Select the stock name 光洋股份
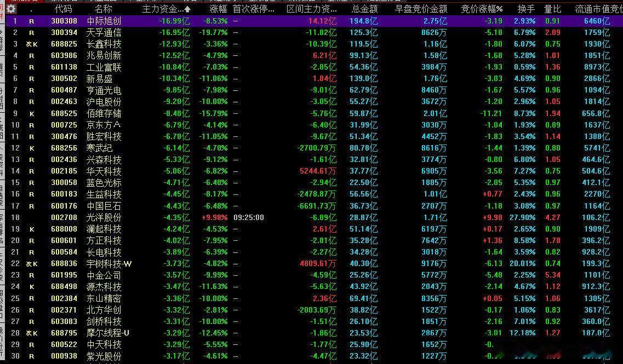The width and height of the screenshot is (623, 364). tap(104, 217)
